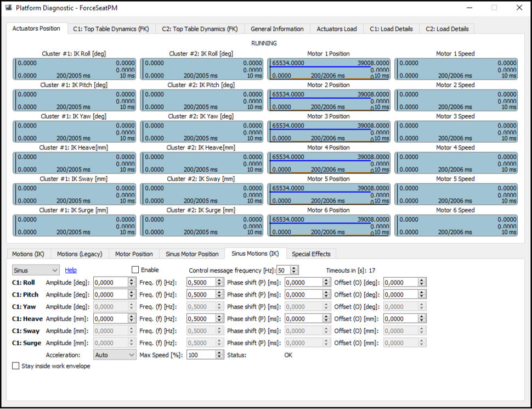
Task: Click the Cluster #2: IK Pitch graph
Action: (201, 100)
